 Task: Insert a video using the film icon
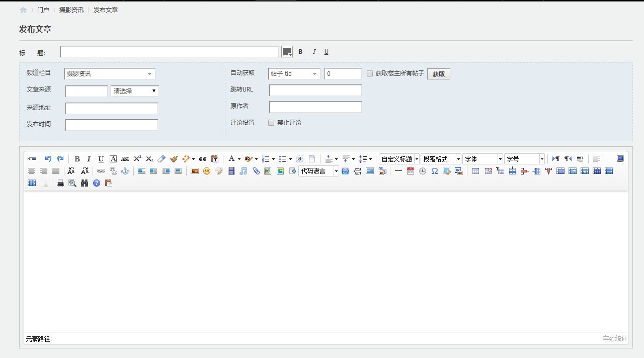(x=231, y=171)
